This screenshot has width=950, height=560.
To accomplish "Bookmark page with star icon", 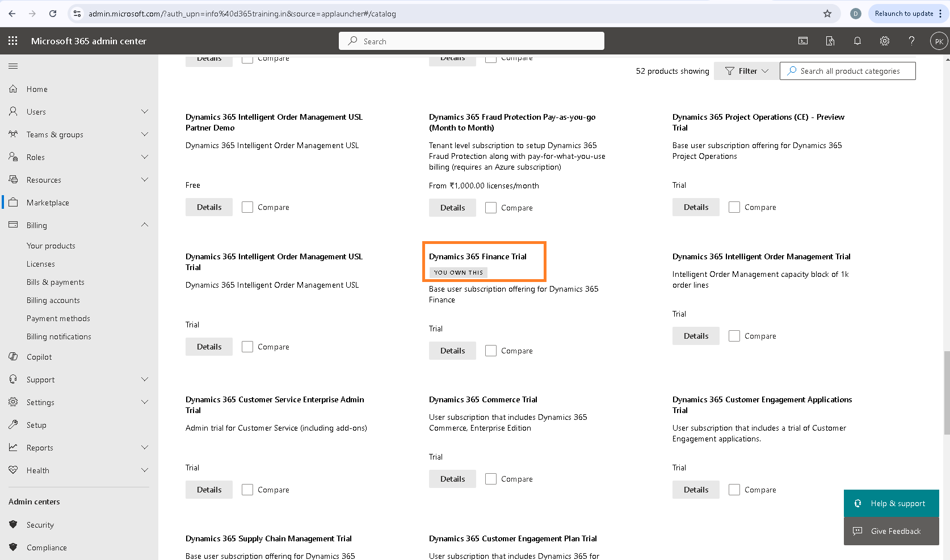I will click(827, 14).
